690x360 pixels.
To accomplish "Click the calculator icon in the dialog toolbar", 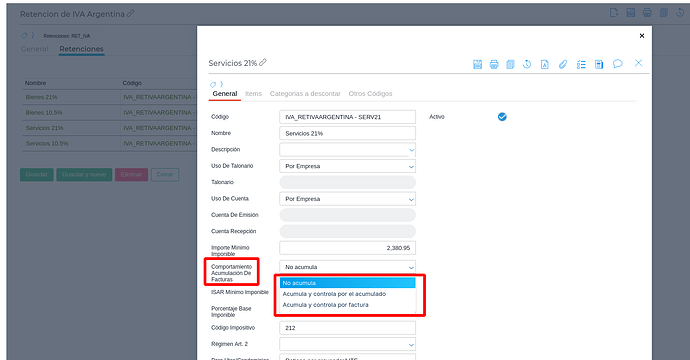I will click(x=599, y=64).
